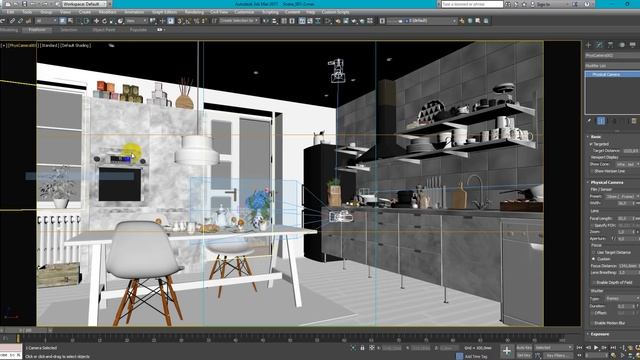
Task: Open the selection filter All dropdown
Action: click(46, 21)
